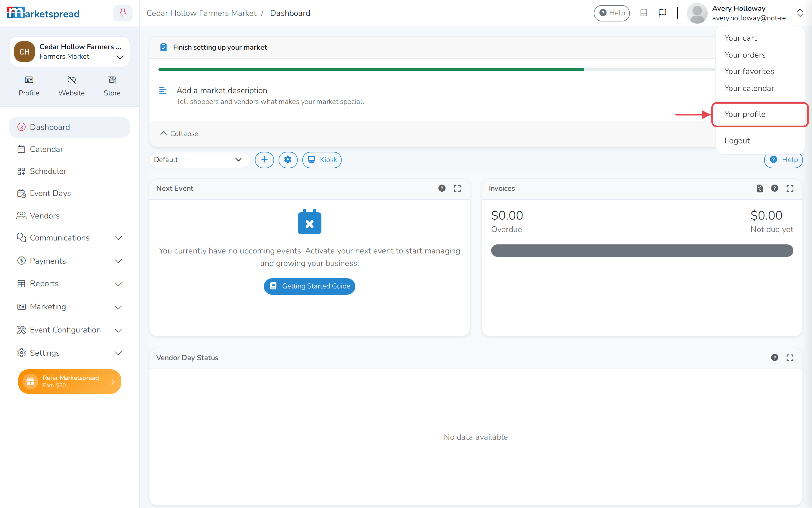Open Cedar Hollow Farmers Market switcher

69,52
